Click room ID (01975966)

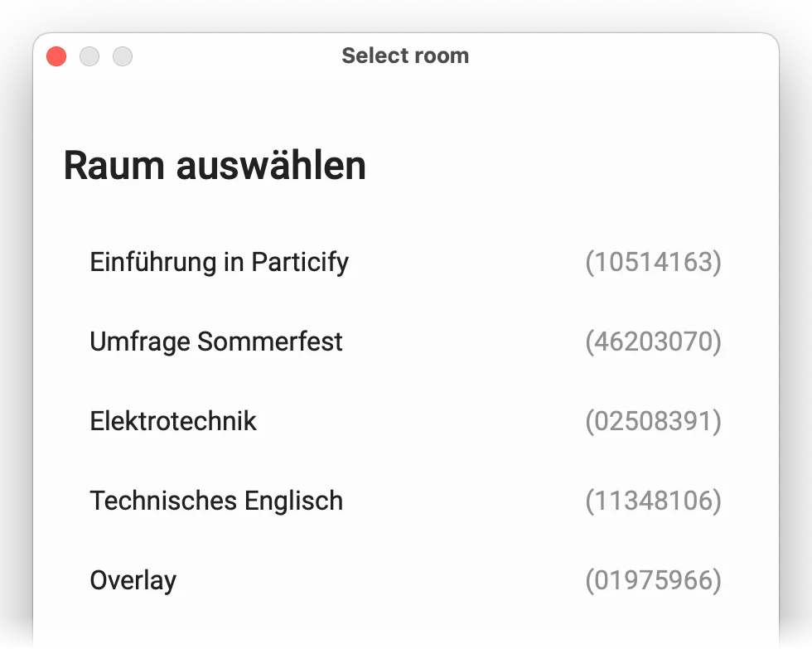653,581
